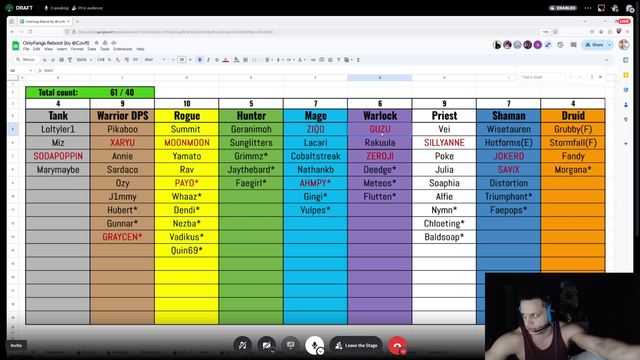Image resolution: width=640 pixels, height=360 pixels.
Task: Click the Share button
Action: click(x=594, y=45)
